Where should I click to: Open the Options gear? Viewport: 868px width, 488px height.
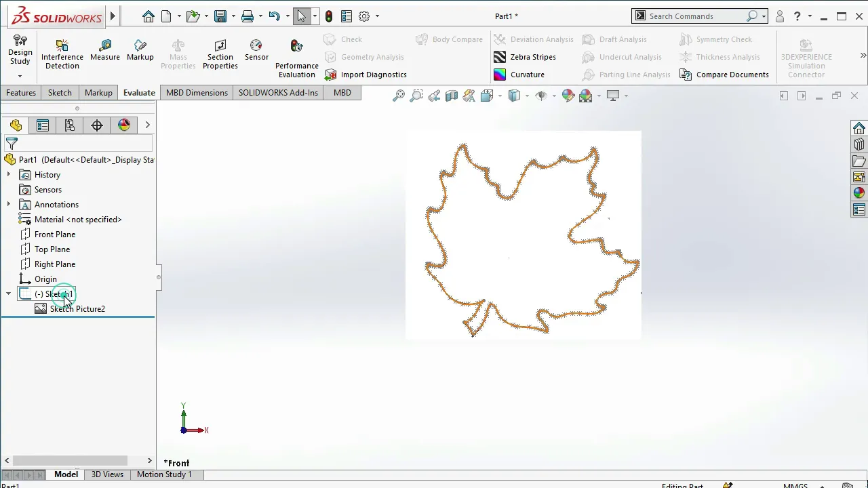(365, 16)
